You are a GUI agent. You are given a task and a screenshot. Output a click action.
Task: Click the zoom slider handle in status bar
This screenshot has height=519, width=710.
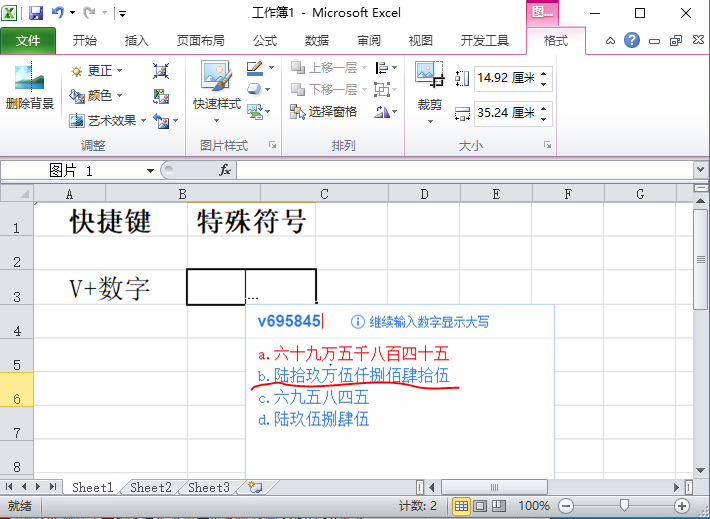(623, 506)
